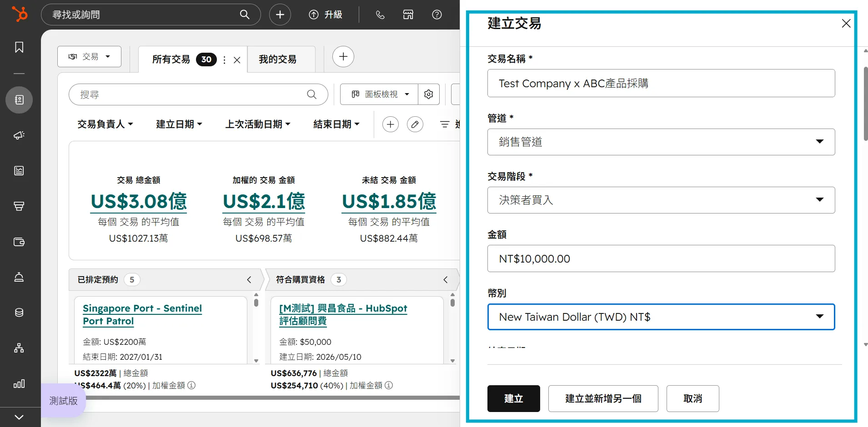Screen dimensions: 868x427
Task: Click 建立並新增另一個 button
Action: pos(603,398)
